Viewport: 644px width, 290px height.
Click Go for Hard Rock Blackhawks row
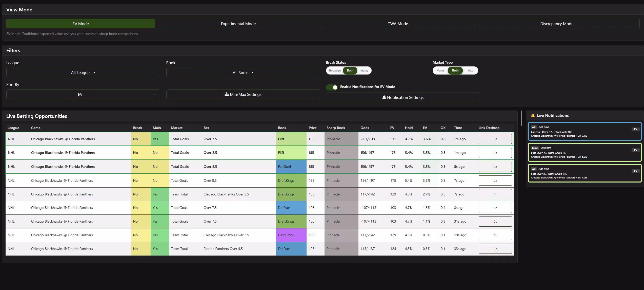495,235
